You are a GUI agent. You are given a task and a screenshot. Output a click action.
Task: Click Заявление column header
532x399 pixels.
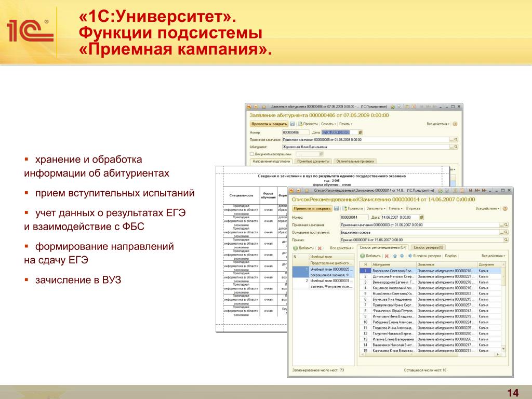tap(446, 264)
